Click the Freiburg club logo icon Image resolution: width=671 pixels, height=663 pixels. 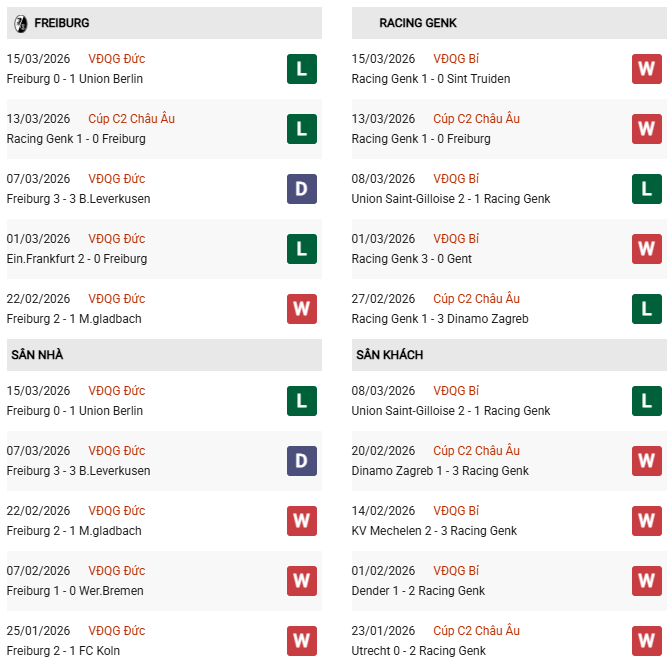click(21, 23)
